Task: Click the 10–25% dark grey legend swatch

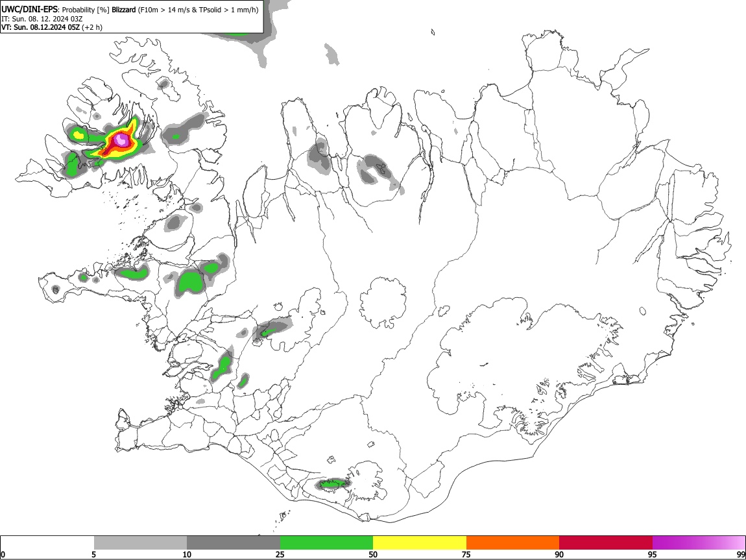Action: (234, 542)
